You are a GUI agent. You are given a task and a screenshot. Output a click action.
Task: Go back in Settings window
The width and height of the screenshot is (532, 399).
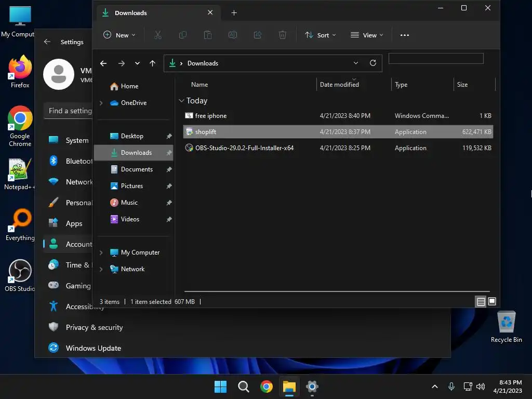[47, 42]
